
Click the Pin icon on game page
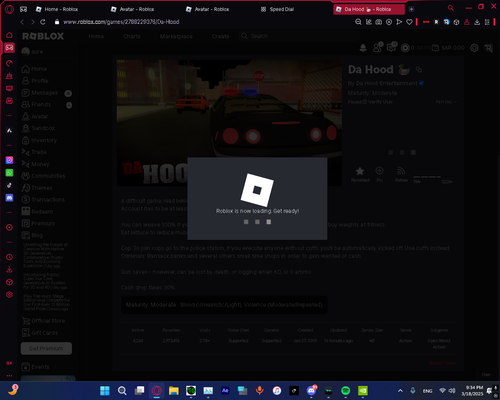[379, 174]
